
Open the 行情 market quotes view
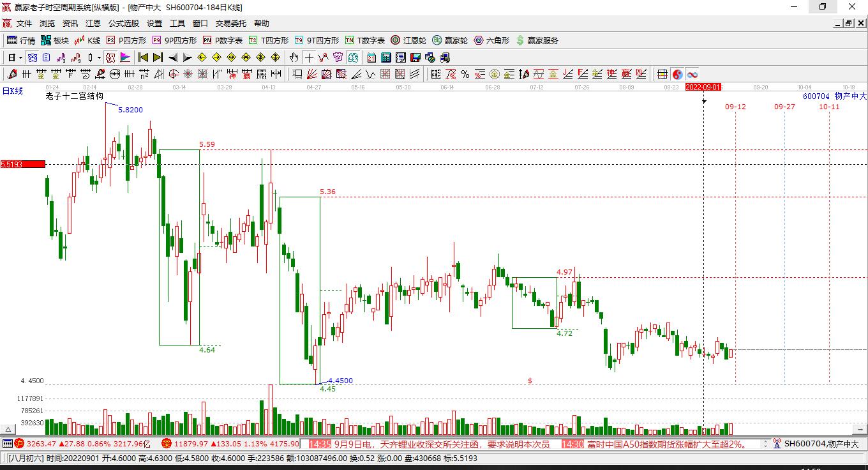[x=21, y=40]
